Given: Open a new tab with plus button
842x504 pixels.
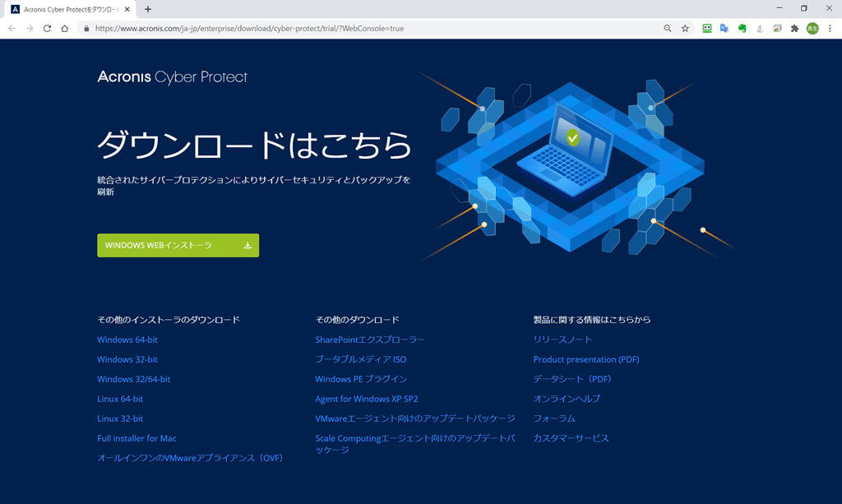Looking at the screenshot, I should pyautogui.click(x=148, y=9).
